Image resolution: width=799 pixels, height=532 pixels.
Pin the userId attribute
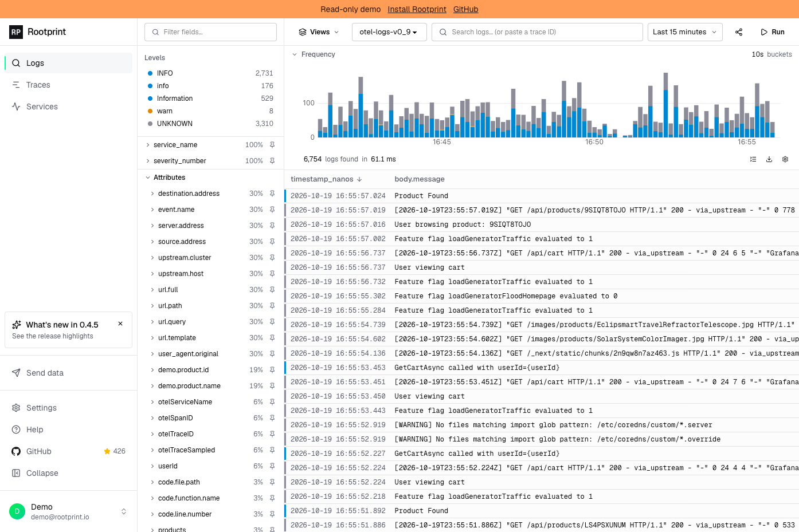pyautogui.click(x=272, y=466)
